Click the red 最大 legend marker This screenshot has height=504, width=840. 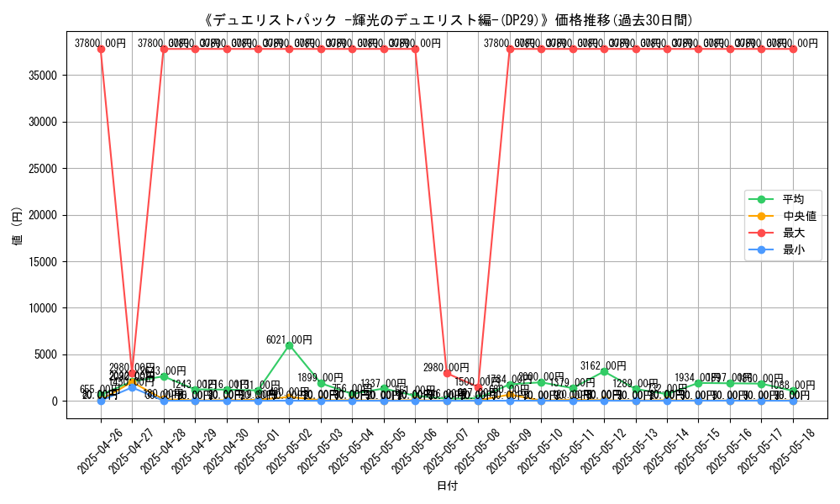761,233
